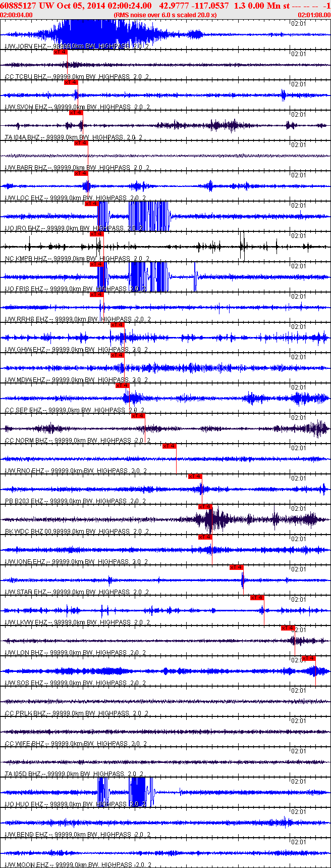Click the pick flag on UW.LOC trace
Viewport: 331px width, 868px height.
pos(81,173)
